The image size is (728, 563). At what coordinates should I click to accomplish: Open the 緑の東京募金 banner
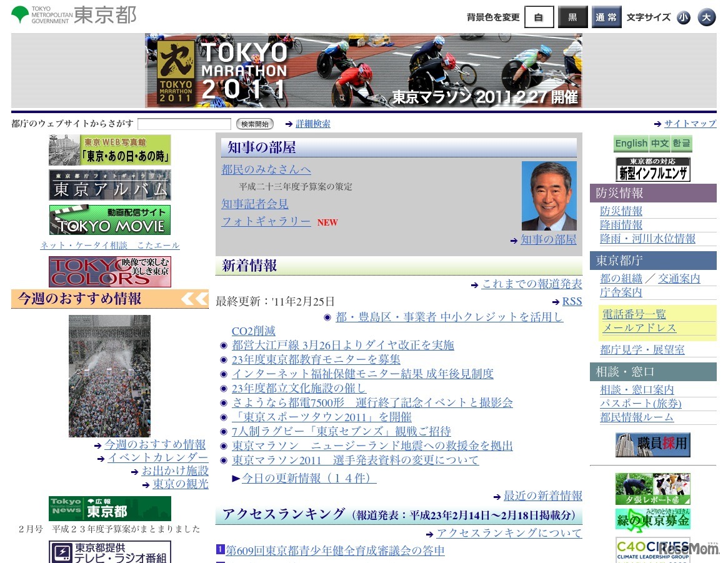653,519
